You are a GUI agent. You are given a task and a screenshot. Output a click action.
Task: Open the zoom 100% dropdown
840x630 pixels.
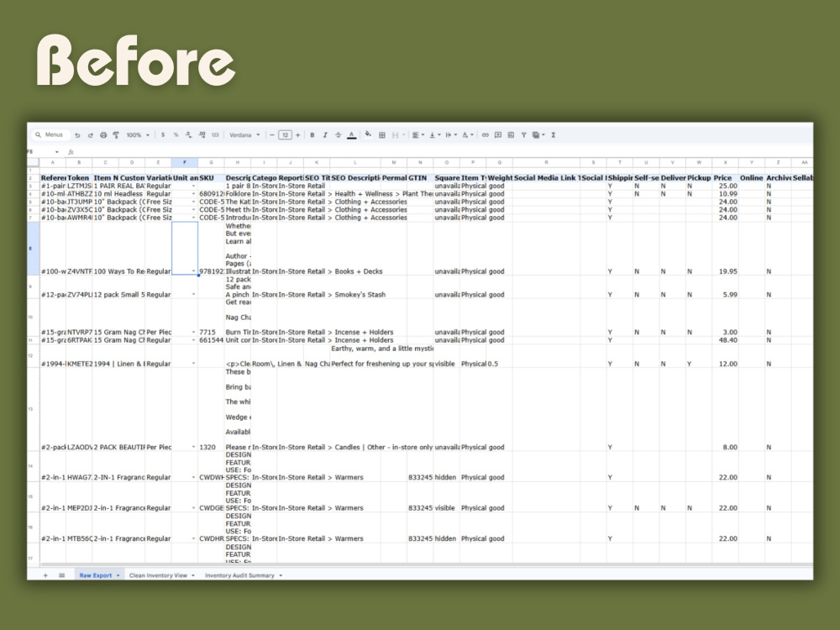click(138, 135)
